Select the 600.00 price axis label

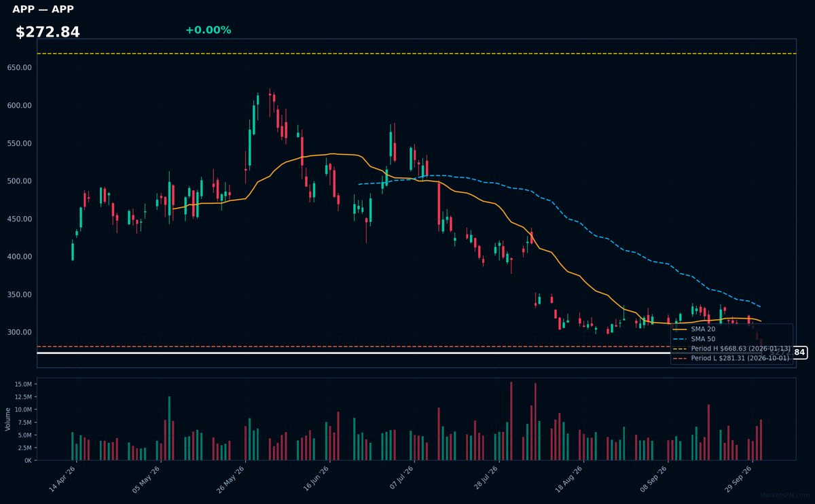click(20, 106)
